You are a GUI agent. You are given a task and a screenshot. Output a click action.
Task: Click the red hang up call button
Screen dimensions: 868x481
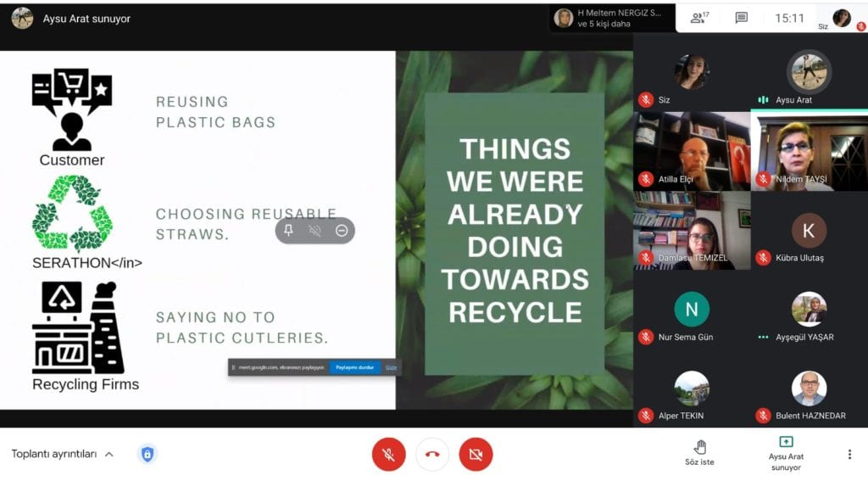click(432, 455)
